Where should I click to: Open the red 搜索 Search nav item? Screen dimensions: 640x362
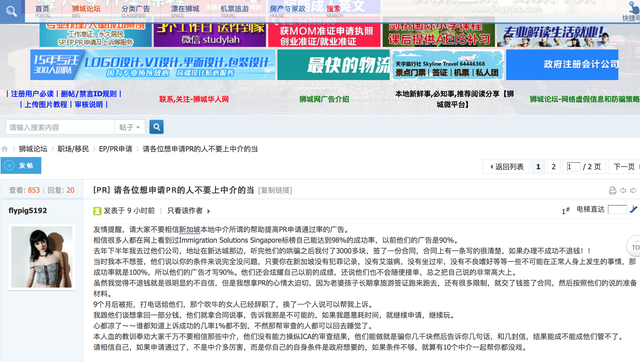click(x=334, y=11)
